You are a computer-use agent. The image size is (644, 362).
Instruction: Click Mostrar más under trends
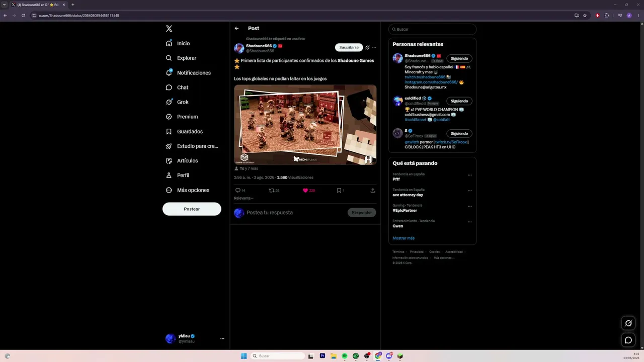tap(404, 238)
